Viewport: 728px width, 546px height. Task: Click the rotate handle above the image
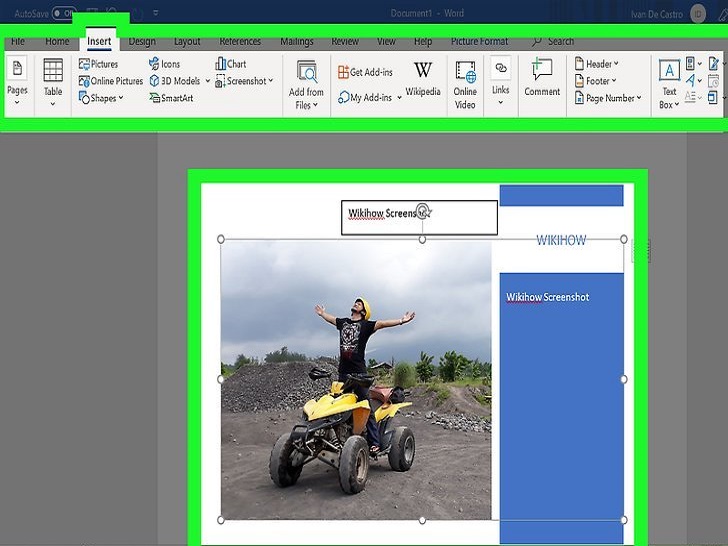point(423,211)
